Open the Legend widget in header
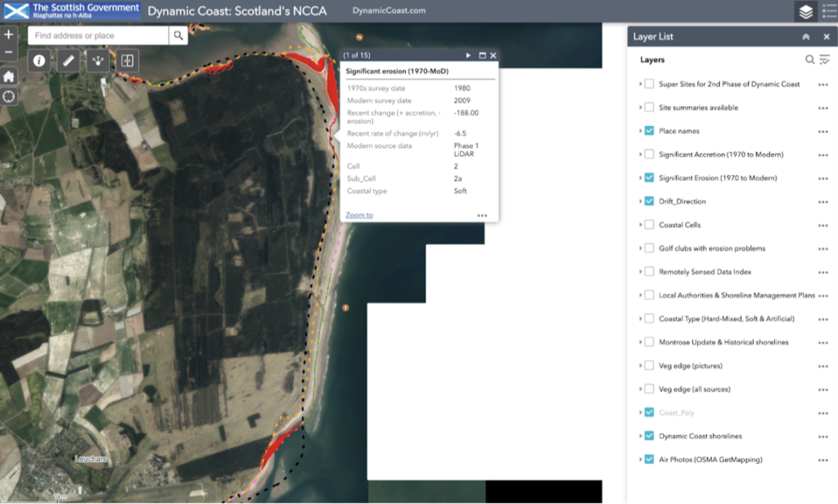Image resolution: width=838 pixels, height=504 pixels. point(828,11)
